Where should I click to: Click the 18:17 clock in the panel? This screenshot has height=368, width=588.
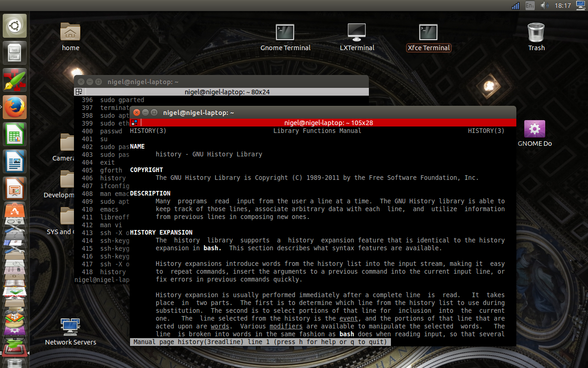pyautogui.click(x=563, y=6)
